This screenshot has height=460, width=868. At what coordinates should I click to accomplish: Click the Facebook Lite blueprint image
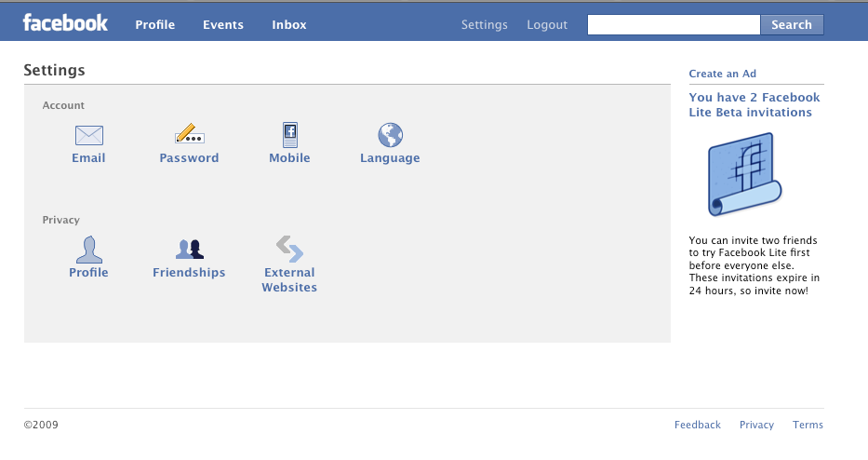click(744, 174)
